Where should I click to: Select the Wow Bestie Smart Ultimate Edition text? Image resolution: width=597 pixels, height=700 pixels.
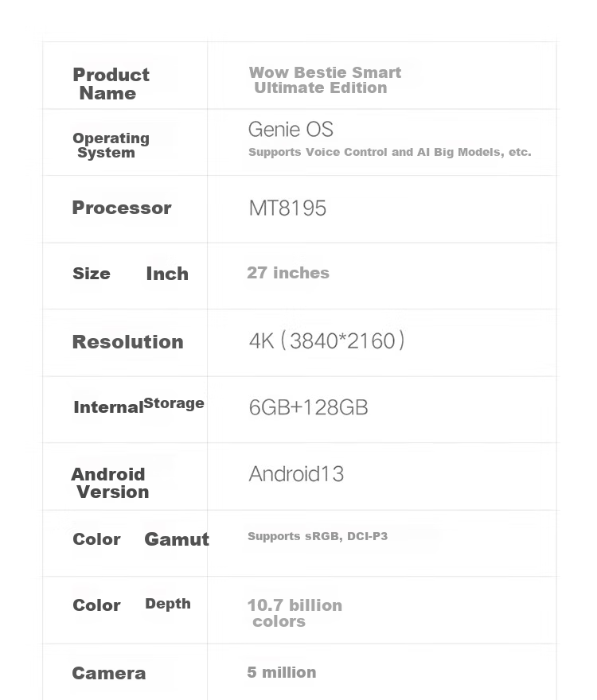click(x=325, y=80)
